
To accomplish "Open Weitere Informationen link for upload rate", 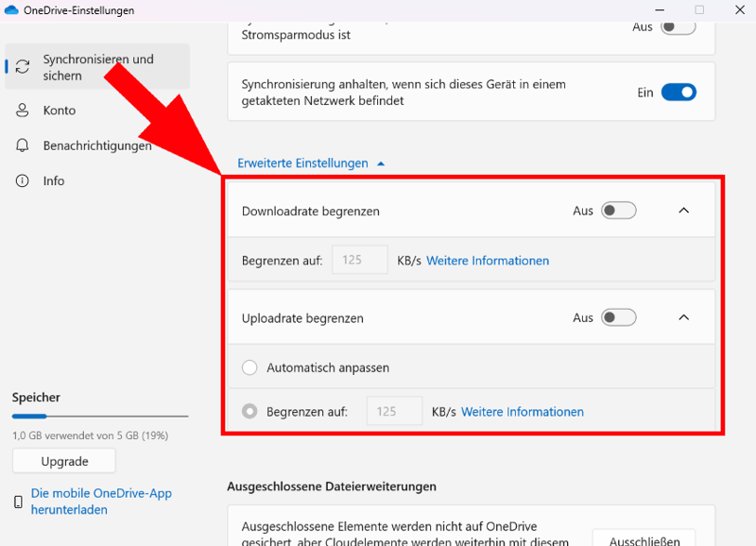I will pos(523,412).
